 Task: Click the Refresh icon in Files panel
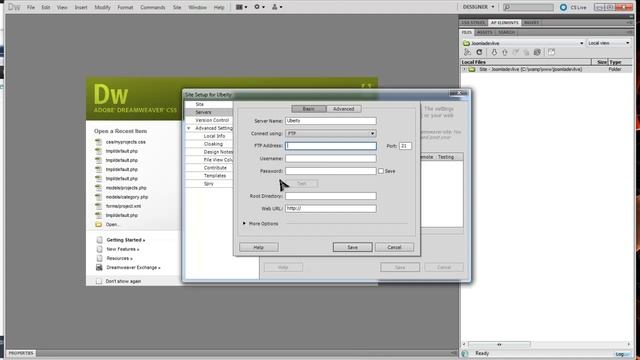[479, 52]
